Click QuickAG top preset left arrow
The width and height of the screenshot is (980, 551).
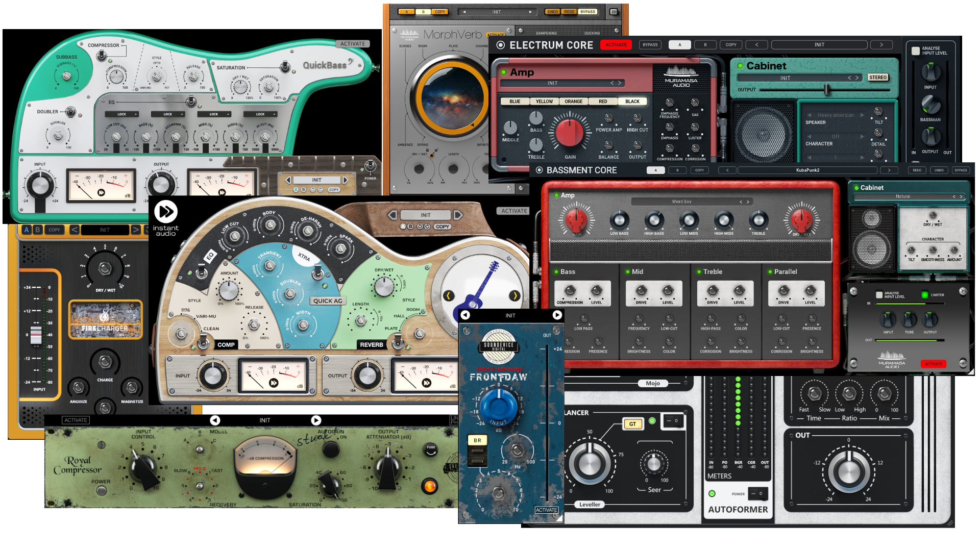(392, 215)
